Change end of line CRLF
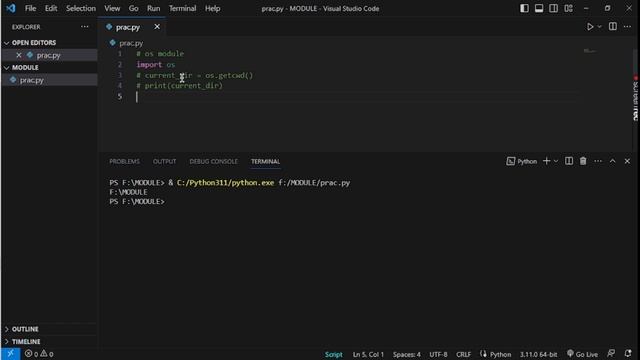This screenshot has height=360, width=640. coord(463,354)
